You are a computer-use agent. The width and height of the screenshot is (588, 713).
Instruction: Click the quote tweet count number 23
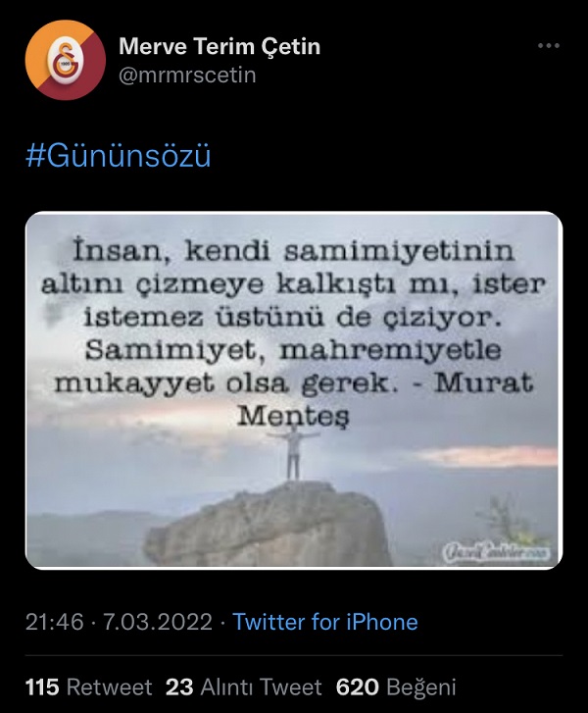pyautogui.click(x=179, y=687)
